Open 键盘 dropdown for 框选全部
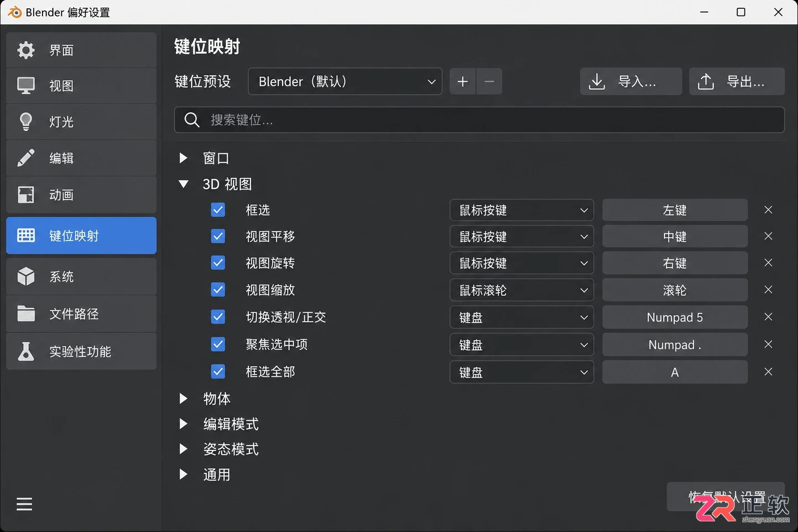 (522, 372)
